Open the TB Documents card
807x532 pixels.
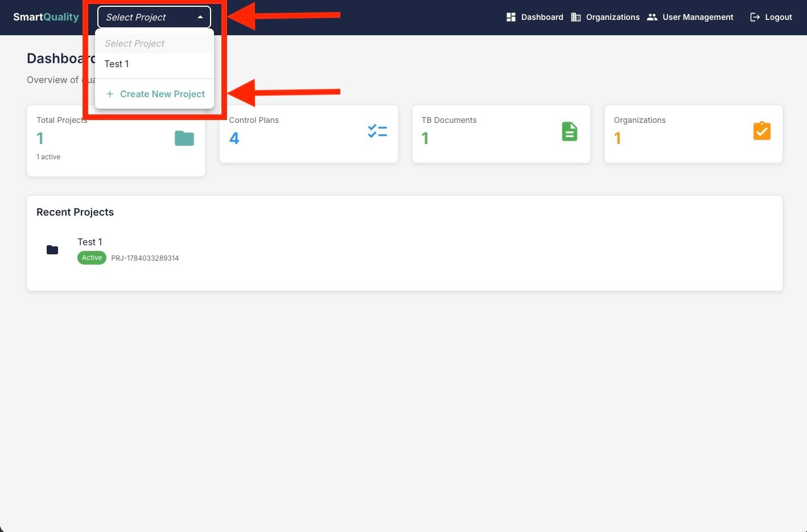click(x=501, y=134)
